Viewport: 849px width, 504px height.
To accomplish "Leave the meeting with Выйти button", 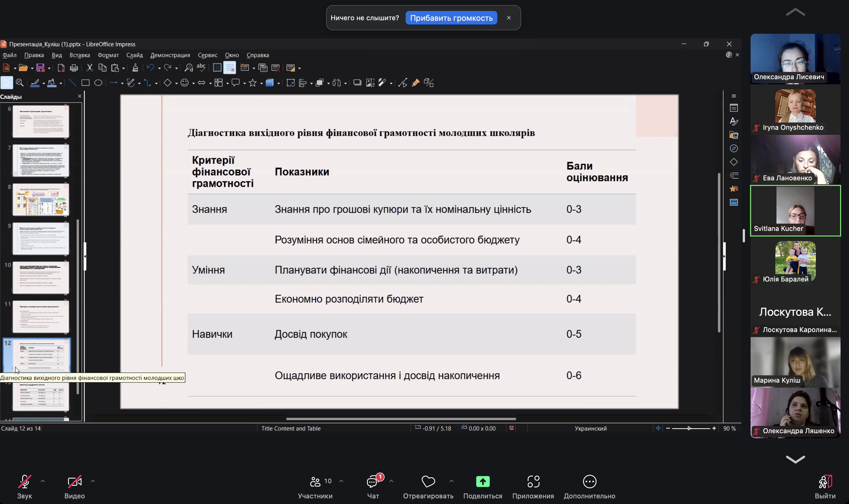I will click(x=825, y=487).
